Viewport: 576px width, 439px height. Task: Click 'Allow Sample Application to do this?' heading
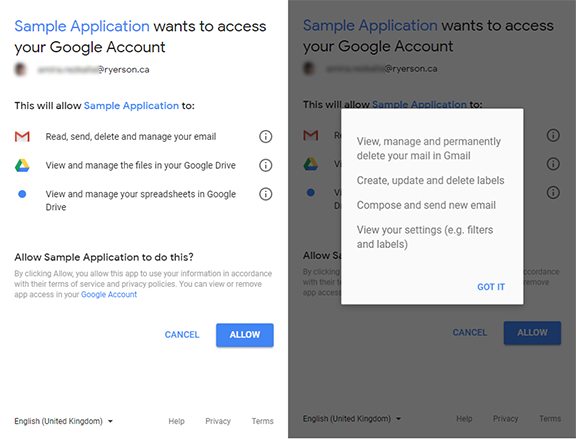(104, 257)
